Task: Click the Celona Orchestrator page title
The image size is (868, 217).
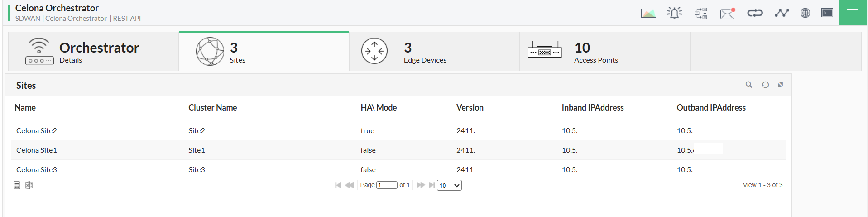Action: pos(57,8)
